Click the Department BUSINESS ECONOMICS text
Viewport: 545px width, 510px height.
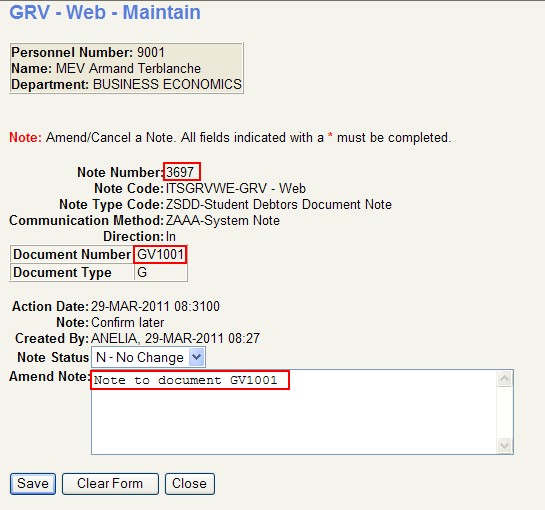tap(127, 84)
